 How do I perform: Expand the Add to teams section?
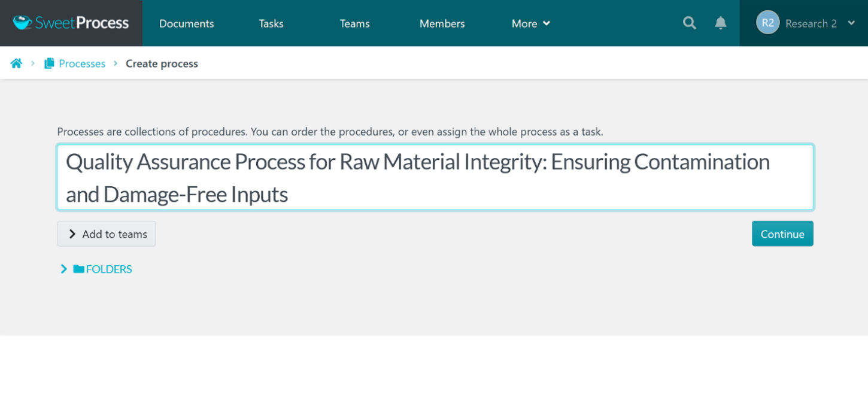coord(107,234)
